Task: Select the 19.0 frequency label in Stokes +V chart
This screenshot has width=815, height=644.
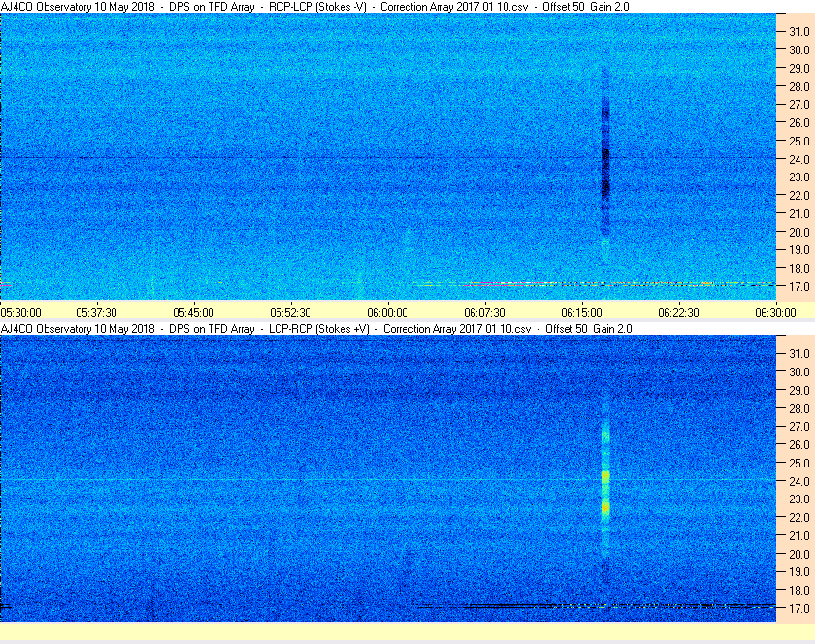Action: (799, 572)
